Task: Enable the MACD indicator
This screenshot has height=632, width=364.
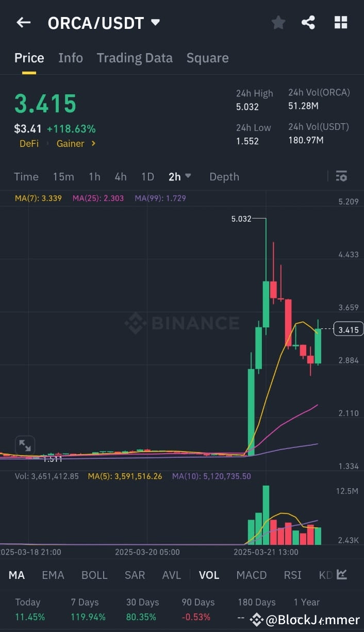Action: 251,575
